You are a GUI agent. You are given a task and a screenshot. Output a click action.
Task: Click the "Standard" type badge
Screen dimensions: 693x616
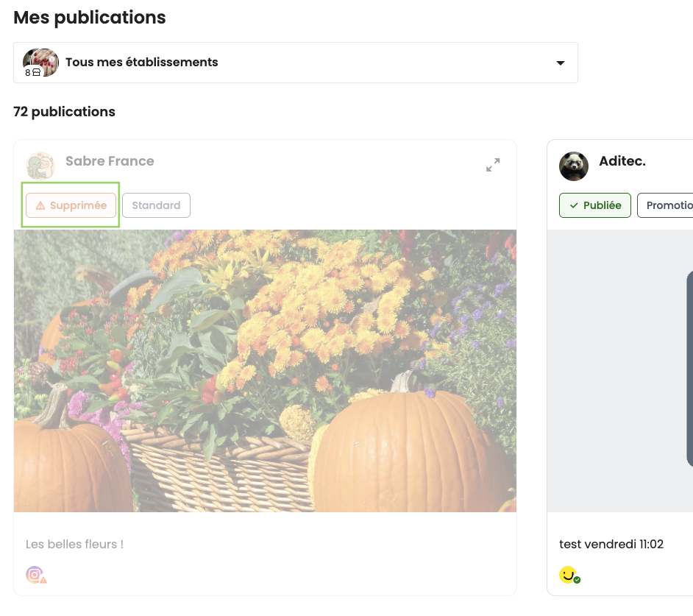click(156, 205)
